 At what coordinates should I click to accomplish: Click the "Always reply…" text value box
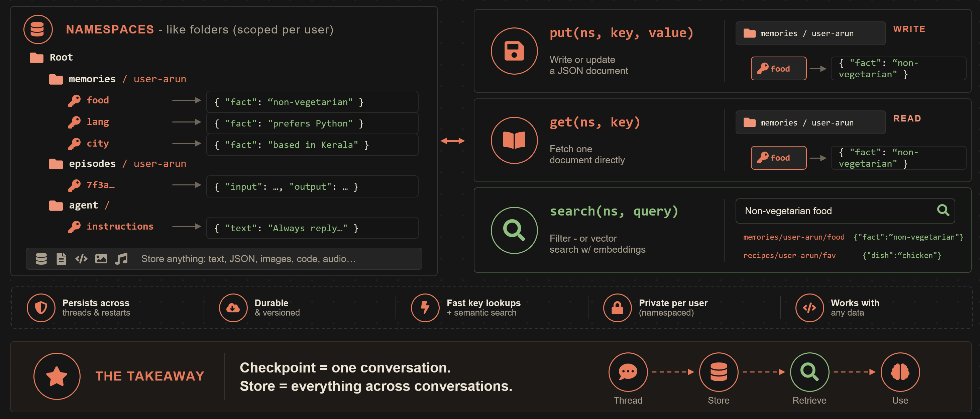click(x=312, y=228)
